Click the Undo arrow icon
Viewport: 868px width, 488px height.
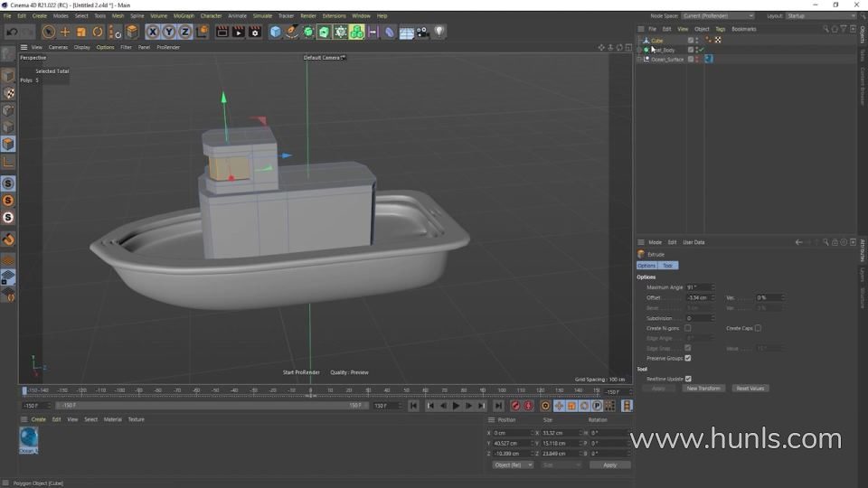tap(12, 32)
